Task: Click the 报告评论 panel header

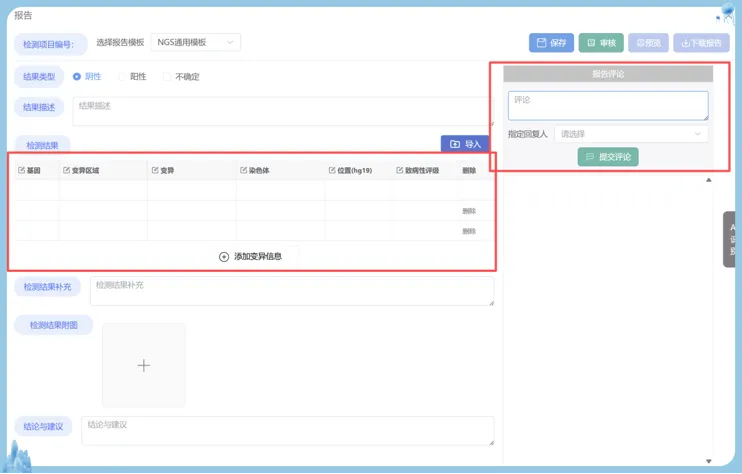Action: (608, 74)
